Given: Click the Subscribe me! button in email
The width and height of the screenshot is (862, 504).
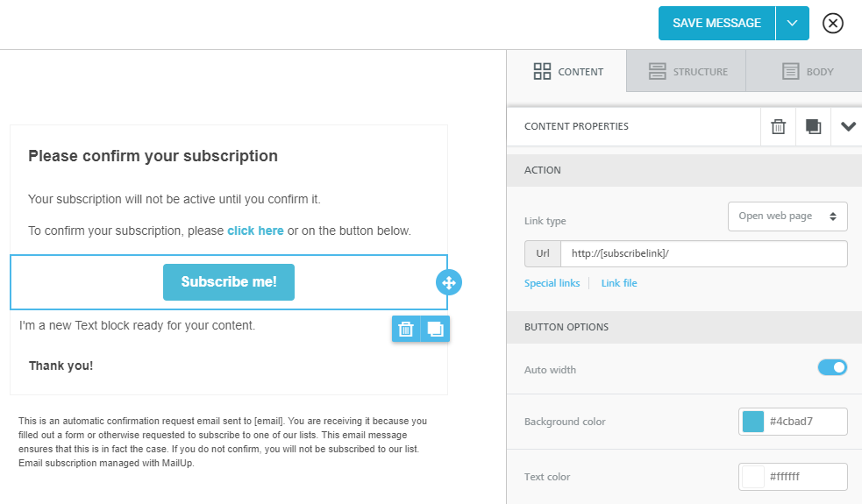Looking at the screenshot, I should tap(229, 282).
